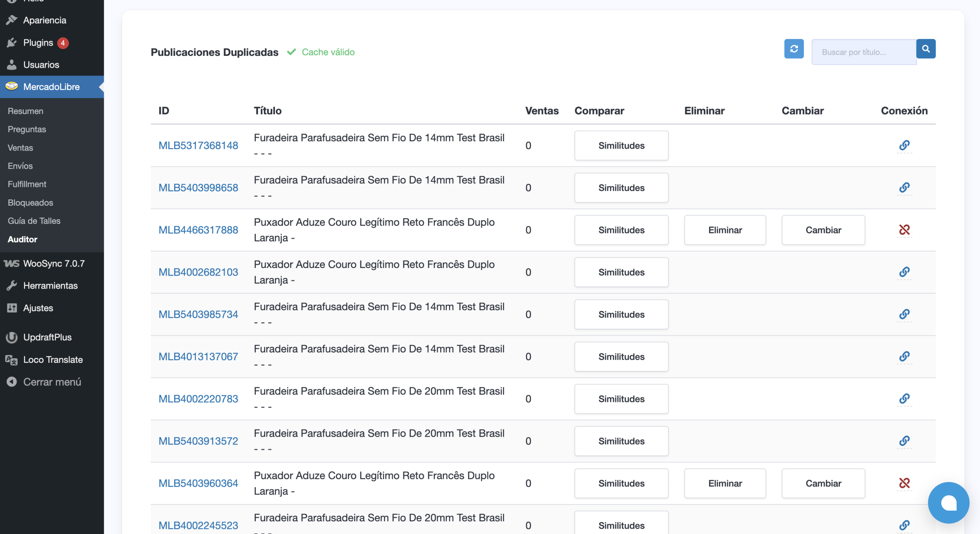
Task: Click connection link icon for MLB5403998658
Action: 904,188
